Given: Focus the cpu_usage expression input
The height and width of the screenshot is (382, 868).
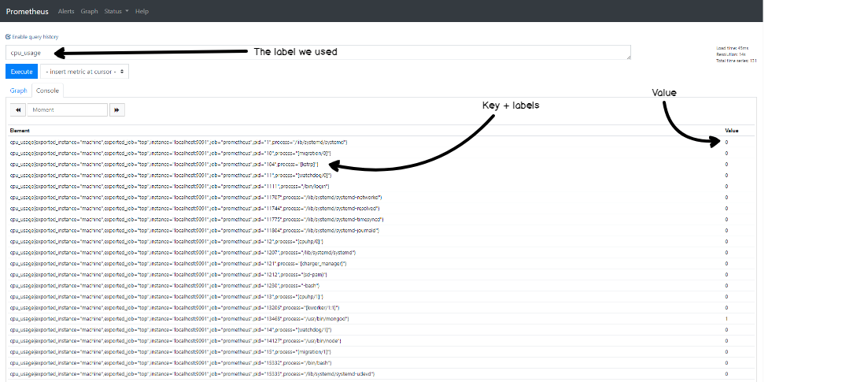Looking at the screenshot, I should [318, 53].
